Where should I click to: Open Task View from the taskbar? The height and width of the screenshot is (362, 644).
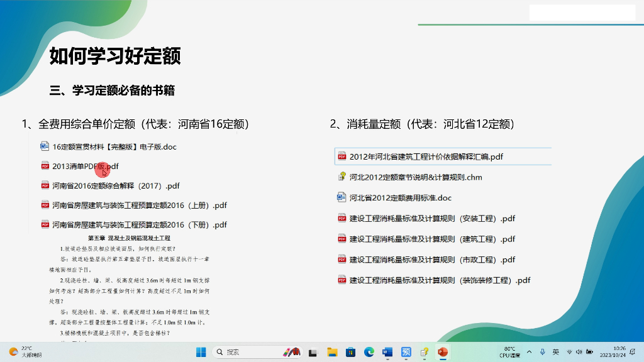click(313, 352)
